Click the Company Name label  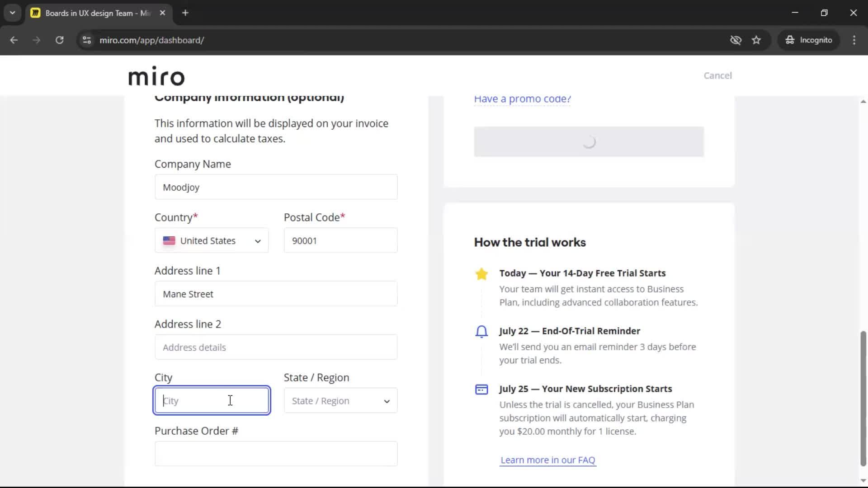click(x=193, y=164)
